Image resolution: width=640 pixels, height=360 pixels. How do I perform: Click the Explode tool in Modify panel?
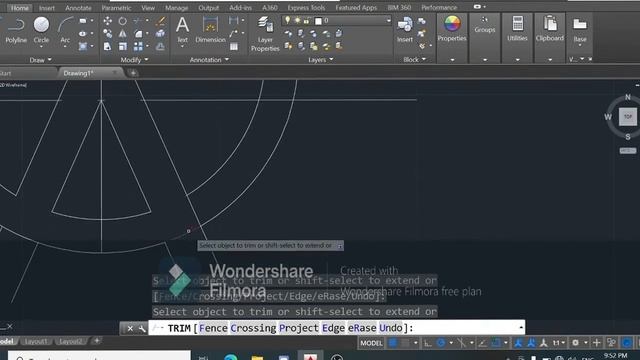[161, 33]
